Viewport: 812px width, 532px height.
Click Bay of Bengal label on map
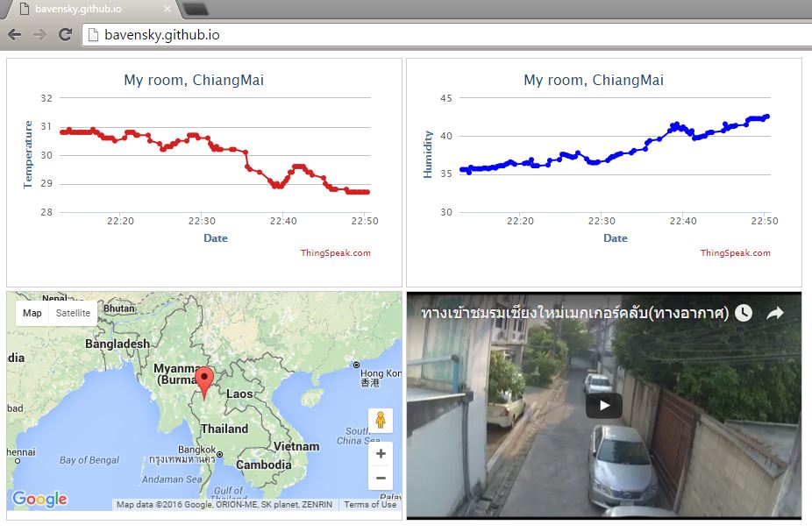pyautogui.click(x=89, y=460)
